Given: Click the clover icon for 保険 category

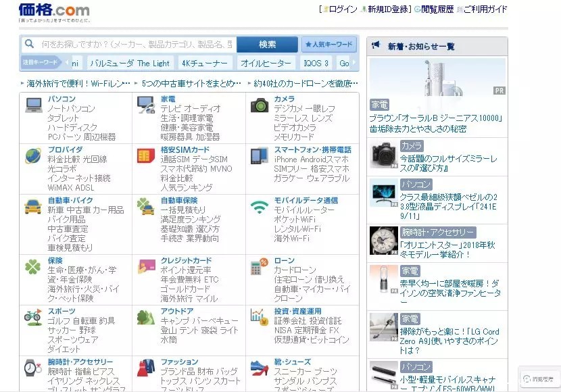Looking at the screenshot, I should tap(33, 266).
